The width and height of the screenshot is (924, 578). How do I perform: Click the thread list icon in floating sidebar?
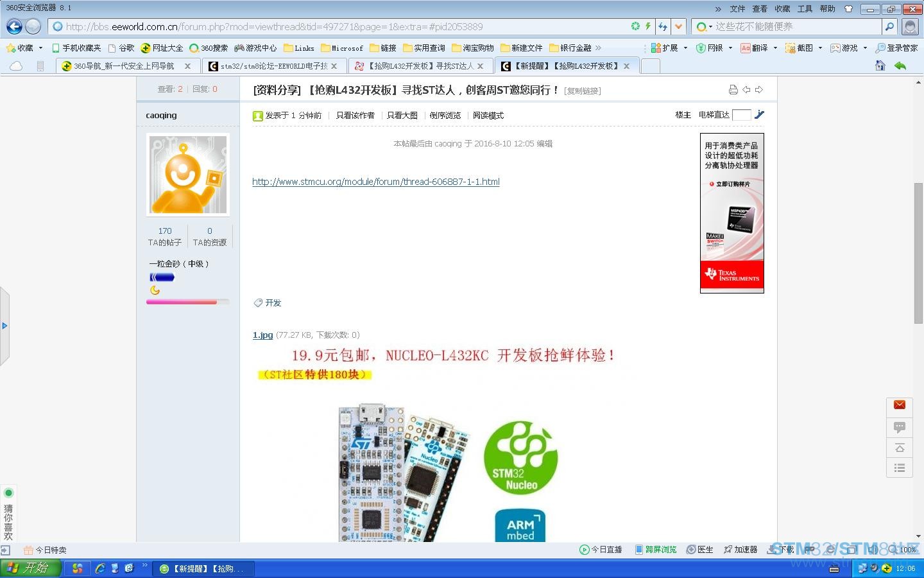point(900,468)
